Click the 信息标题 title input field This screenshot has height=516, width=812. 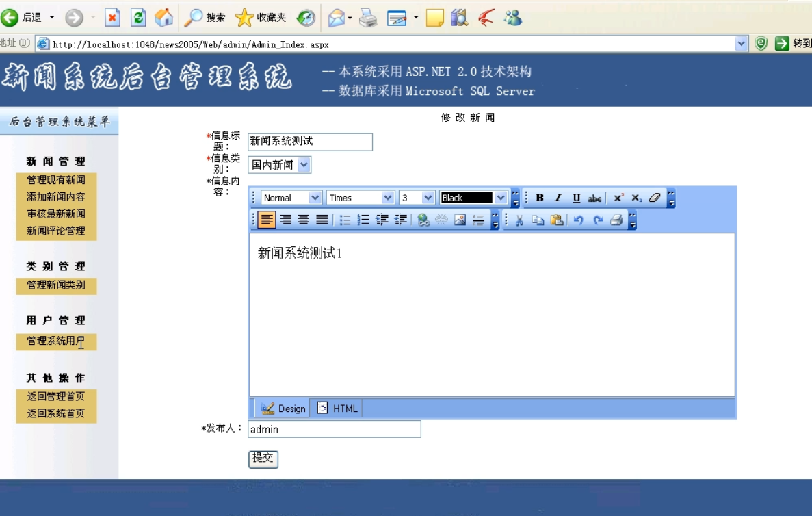tap(310, 142)
